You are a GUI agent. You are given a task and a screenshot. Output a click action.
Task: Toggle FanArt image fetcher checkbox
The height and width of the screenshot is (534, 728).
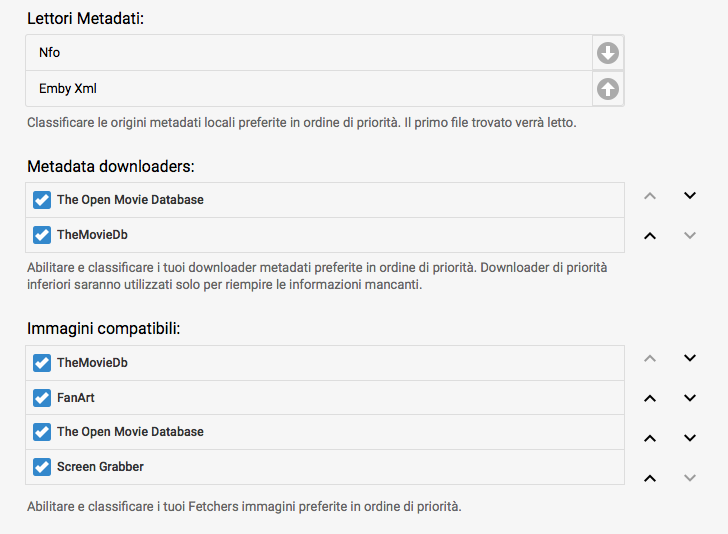pyautogui.click(x=42, y=398)
